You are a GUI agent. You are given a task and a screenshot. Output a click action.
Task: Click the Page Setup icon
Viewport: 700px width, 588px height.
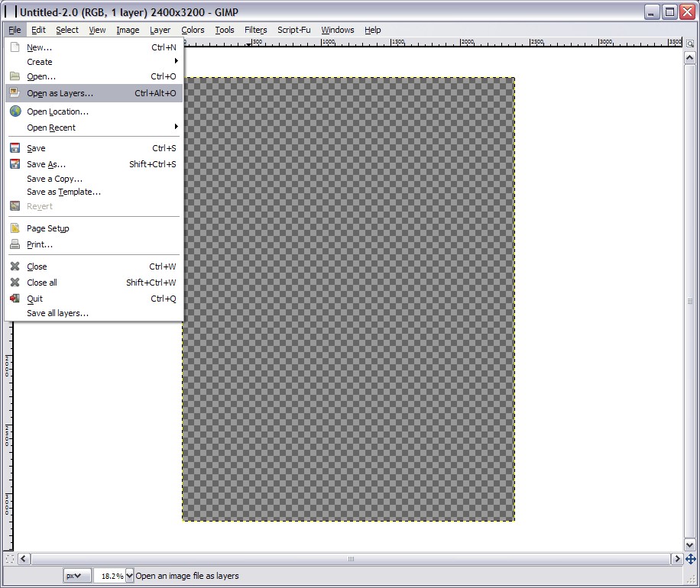point(15,228)
